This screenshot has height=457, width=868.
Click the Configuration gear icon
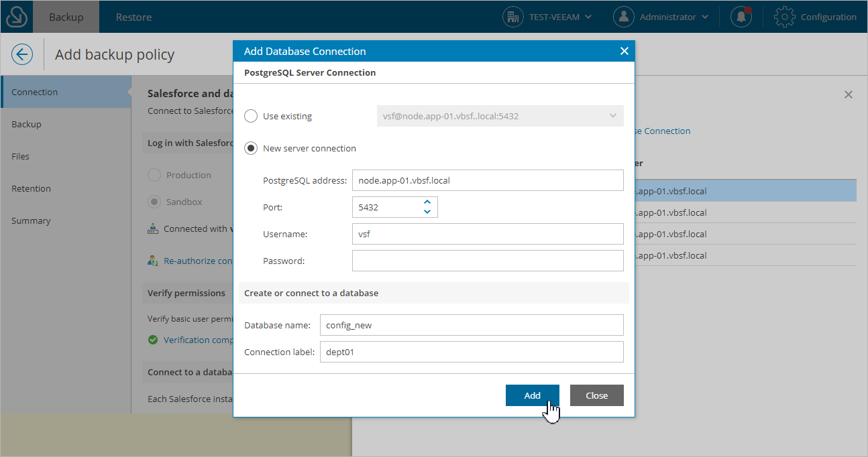point(785,17)
